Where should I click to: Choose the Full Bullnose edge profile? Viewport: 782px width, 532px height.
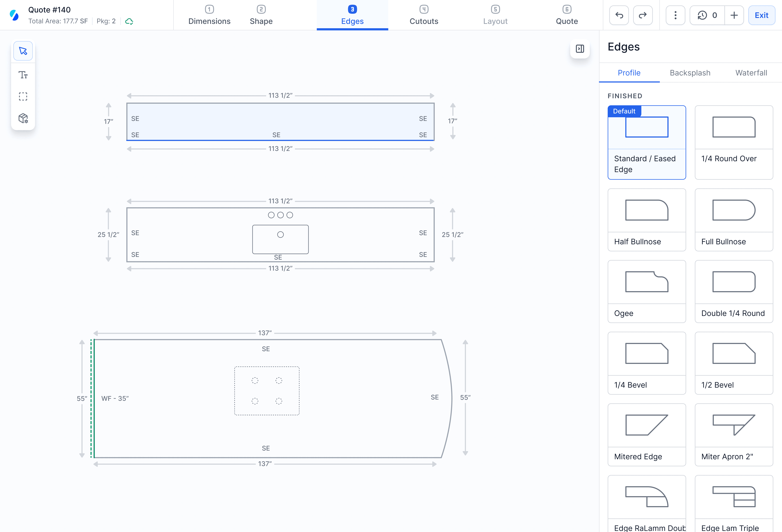(733, 220)
